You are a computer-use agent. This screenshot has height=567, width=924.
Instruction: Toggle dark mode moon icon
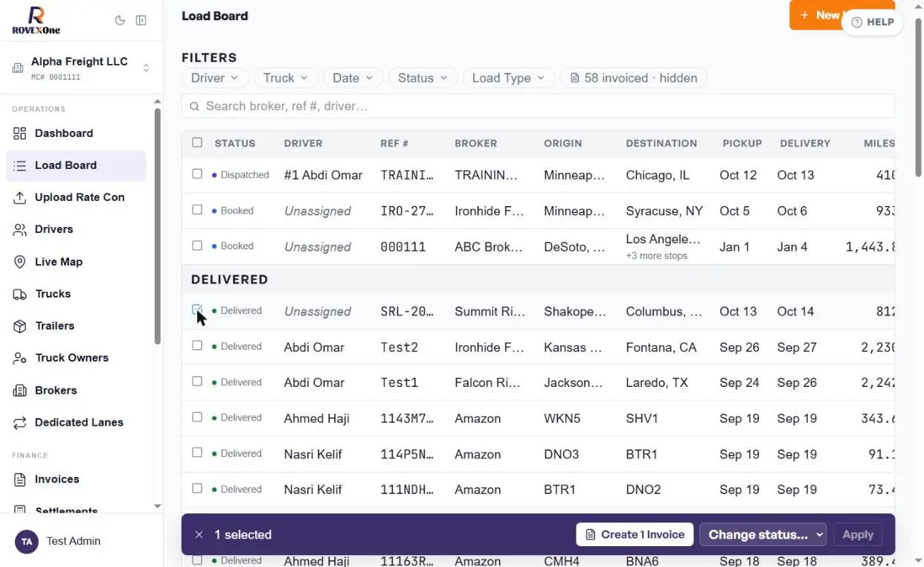tap(120, 21)
